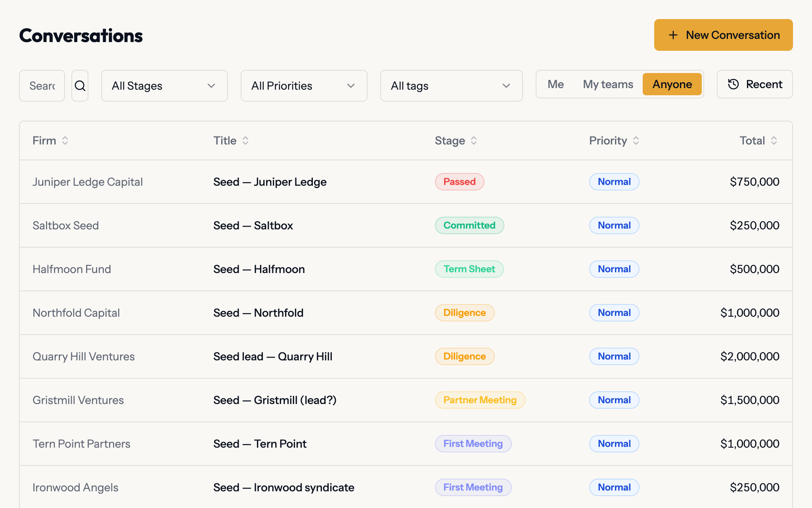The image size is (812, 508).
Task: Click the Recent history button
Action: pyautogui.click(x=755, y=84)
